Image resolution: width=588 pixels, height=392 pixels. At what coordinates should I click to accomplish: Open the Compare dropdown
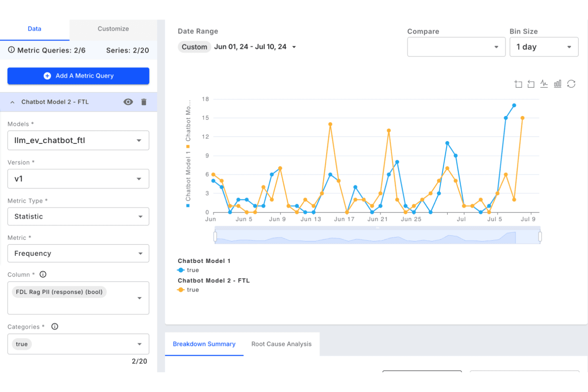pyautogui.click(x=456, y=47)
